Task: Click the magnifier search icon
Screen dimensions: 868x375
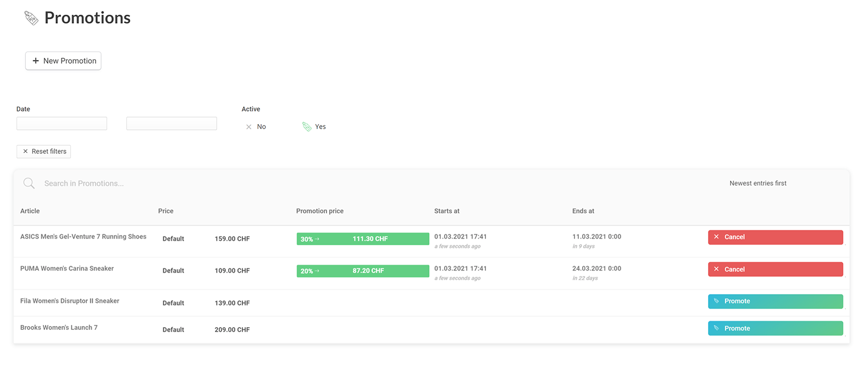Action: tap(29, 183)
